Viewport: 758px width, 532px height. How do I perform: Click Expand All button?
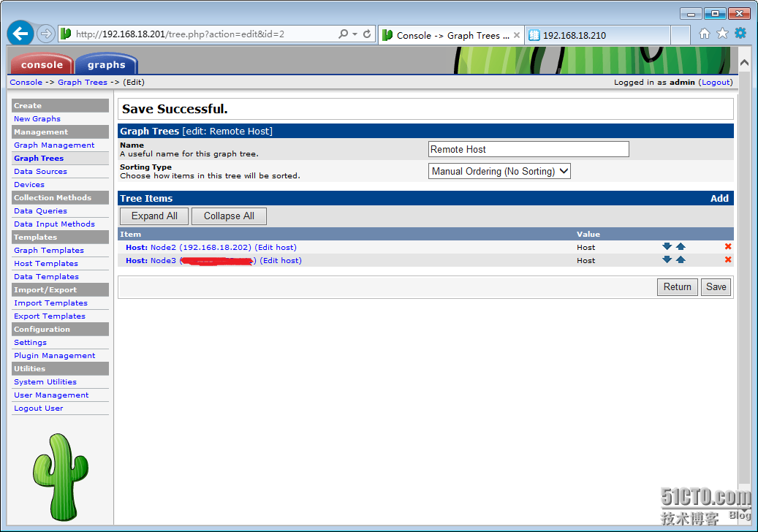(x=154, y=216)
